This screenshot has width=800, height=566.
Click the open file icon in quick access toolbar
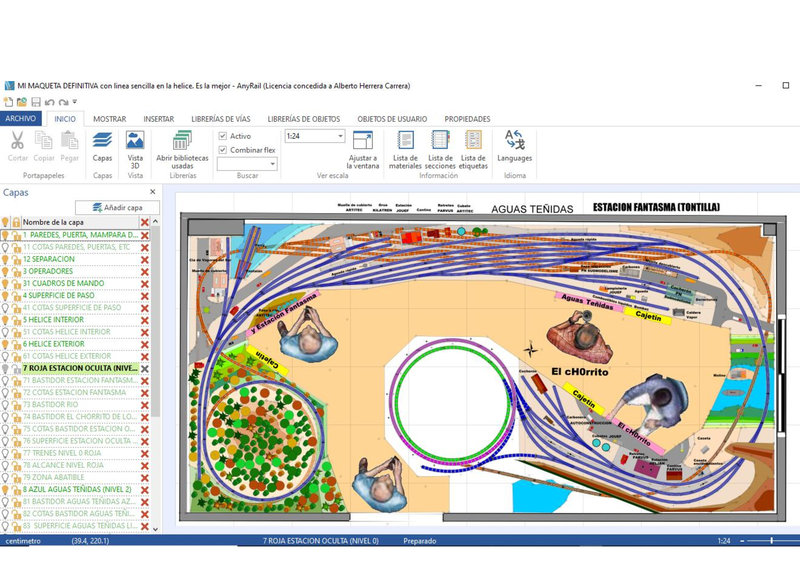pos(21,102)
